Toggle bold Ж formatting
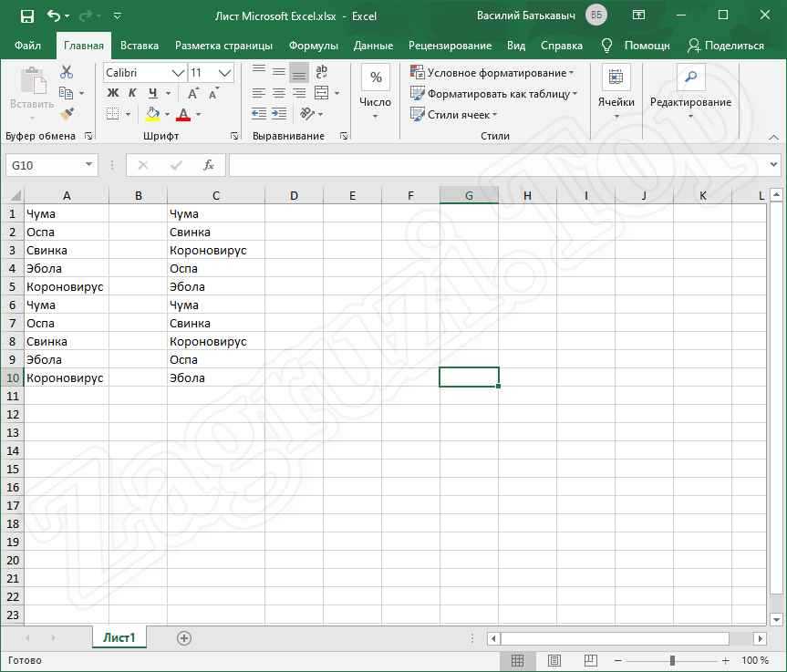Viewport: 787px width, 672px height. tap(112, 93)
